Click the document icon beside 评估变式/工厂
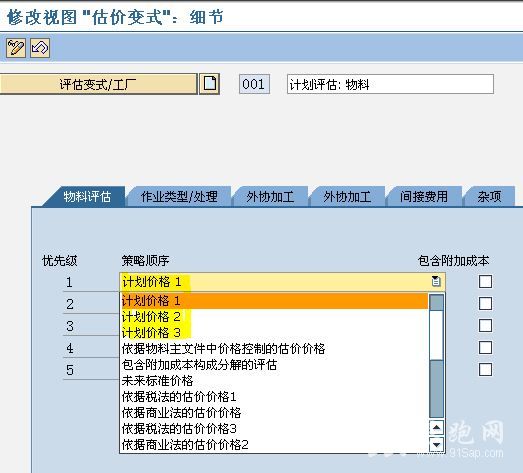Image resolution: width=523 pixels, height=473 pixels. click(209, 84)
